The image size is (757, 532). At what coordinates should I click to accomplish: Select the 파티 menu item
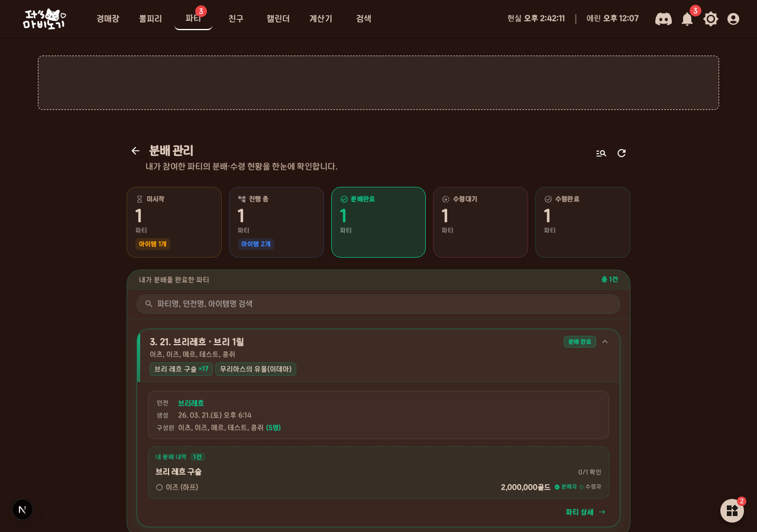pyautogui.click(x=193, y=18)
